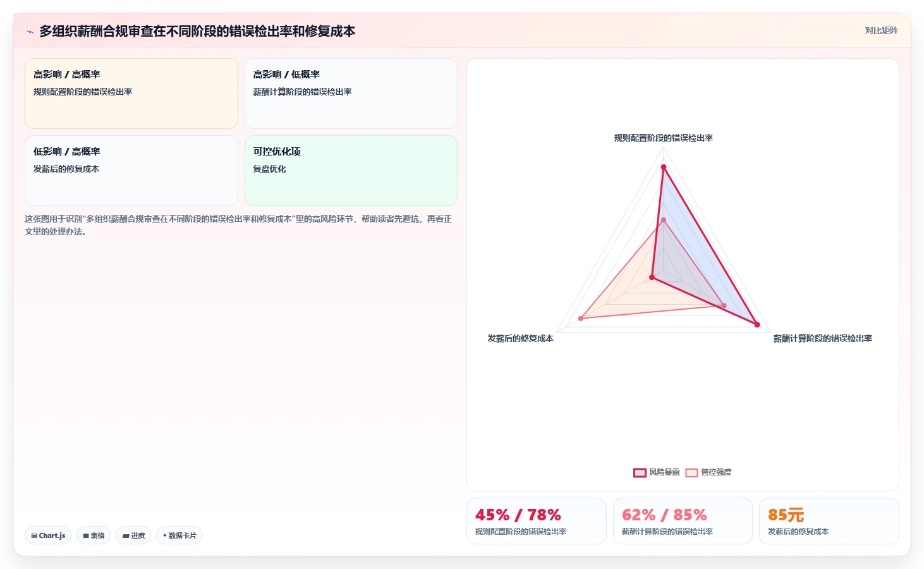Screen dimensions: 924x569
Task: Click the header icon beside the title
Action: 30,32
